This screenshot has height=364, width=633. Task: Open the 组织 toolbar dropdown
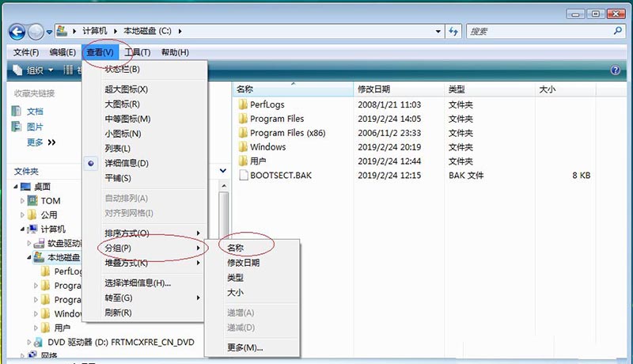point(33,70)
